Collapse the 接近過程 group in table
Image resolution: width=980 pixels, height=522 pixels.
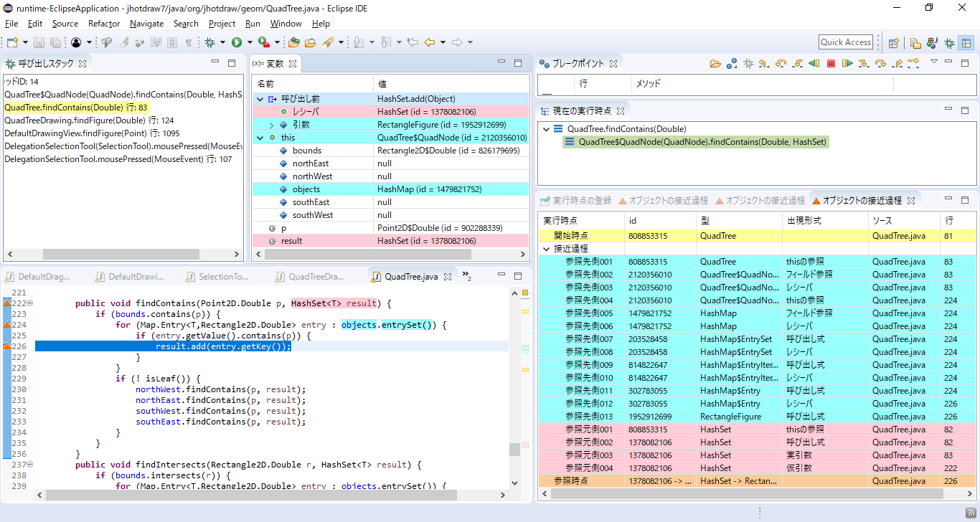(x=547, y=249)
